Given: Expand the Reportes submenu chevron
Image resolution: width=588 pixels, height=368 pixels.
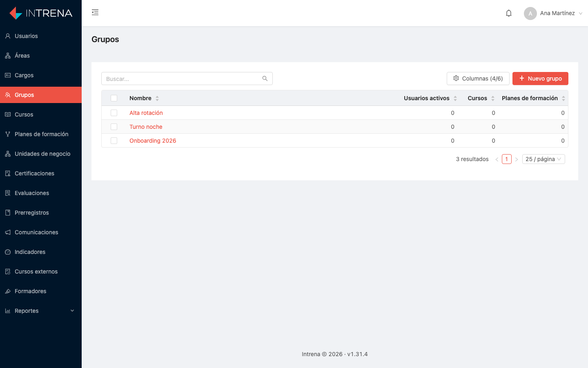Looking at the screenshot, I should [x=72, y=311].
